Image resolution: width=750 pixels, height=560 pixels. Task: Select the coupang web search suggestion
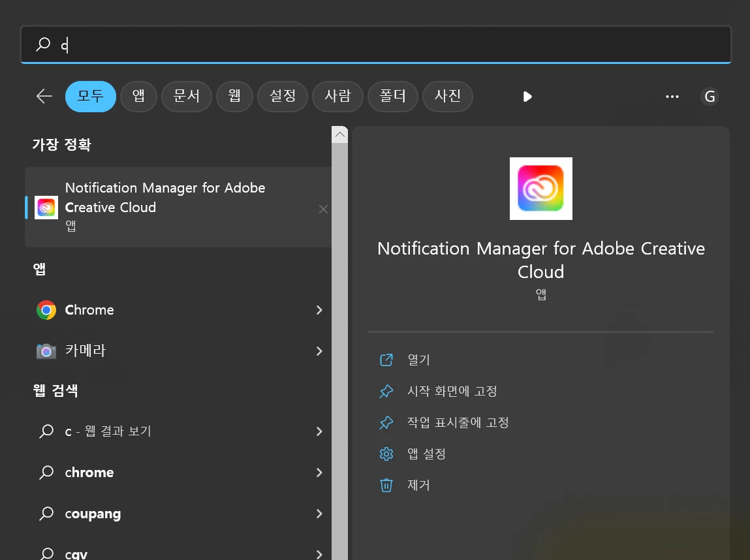(178, 514)
